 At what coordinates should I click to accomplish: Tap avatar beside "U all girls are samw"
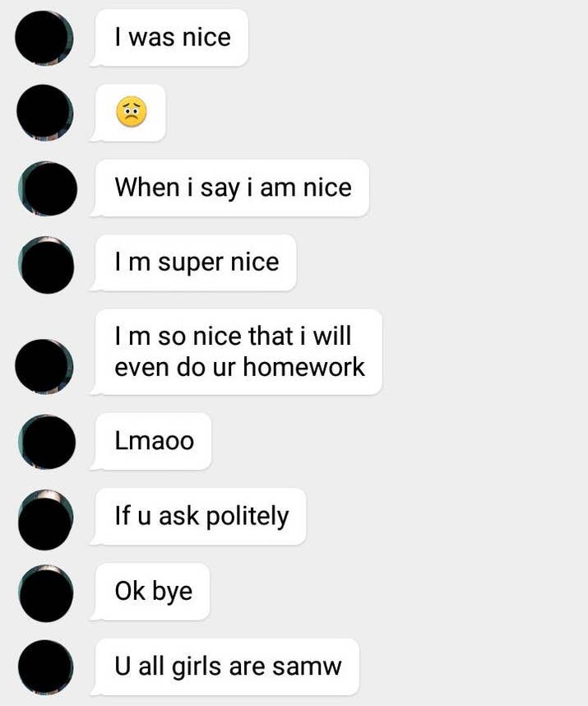point(45,666)
